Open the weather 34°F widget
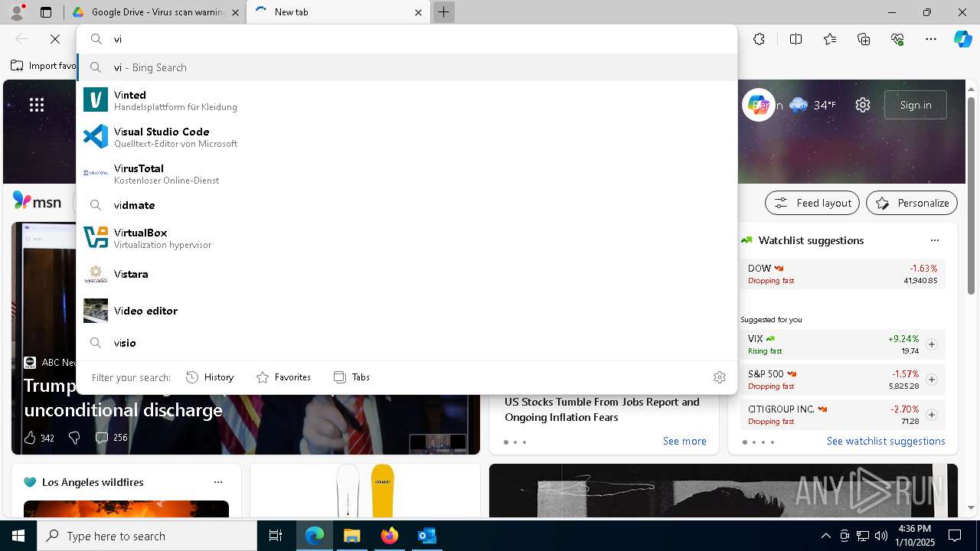 (x=812, y=105)
